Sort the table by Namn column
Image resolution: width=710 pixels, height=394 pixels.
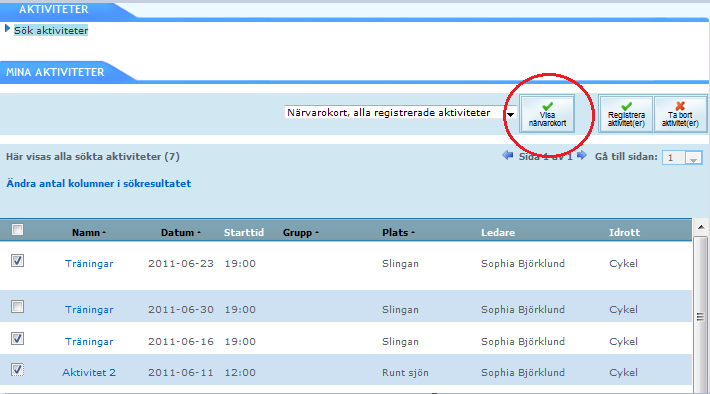click(88, 233)
